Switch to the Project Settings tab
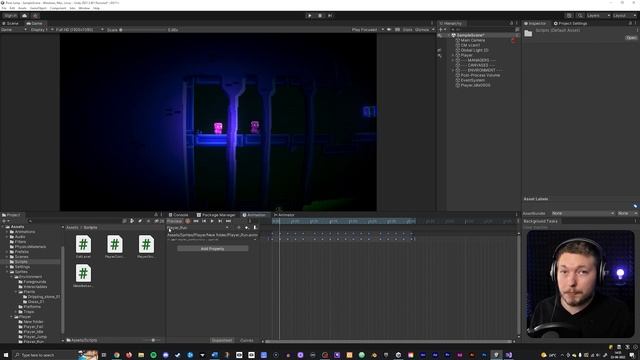This screenshot has width=640, height=360. (570, 23)
